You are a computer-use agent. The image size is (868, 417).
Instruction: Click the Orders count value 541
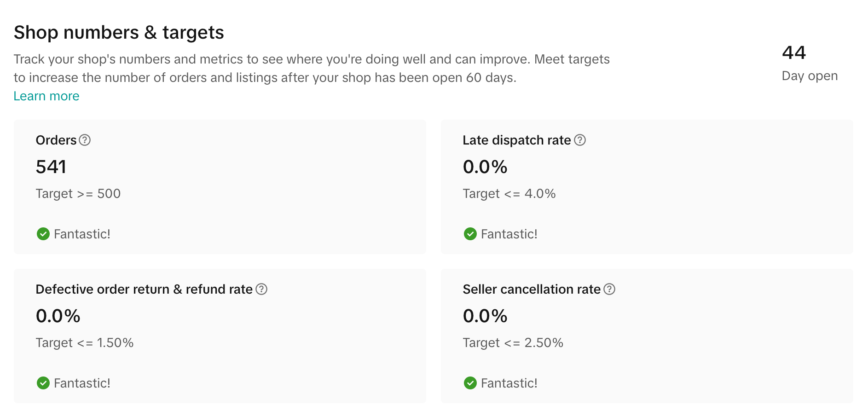[51, 167]
